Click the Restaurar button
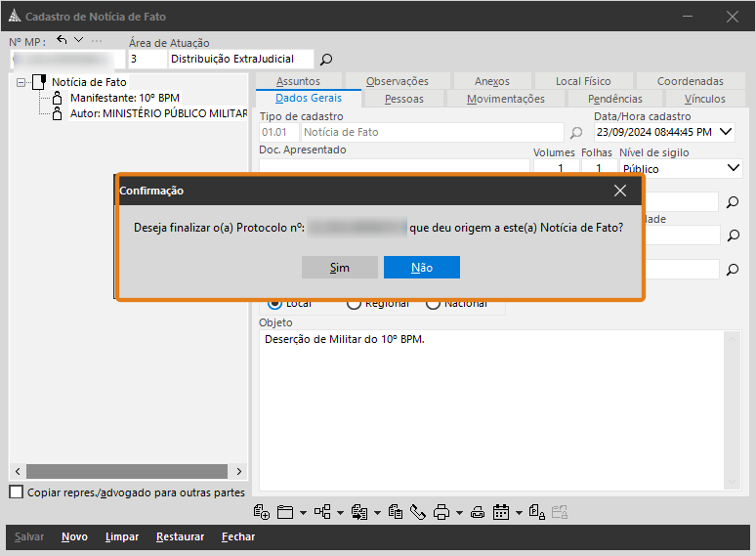 click(181, 536)
